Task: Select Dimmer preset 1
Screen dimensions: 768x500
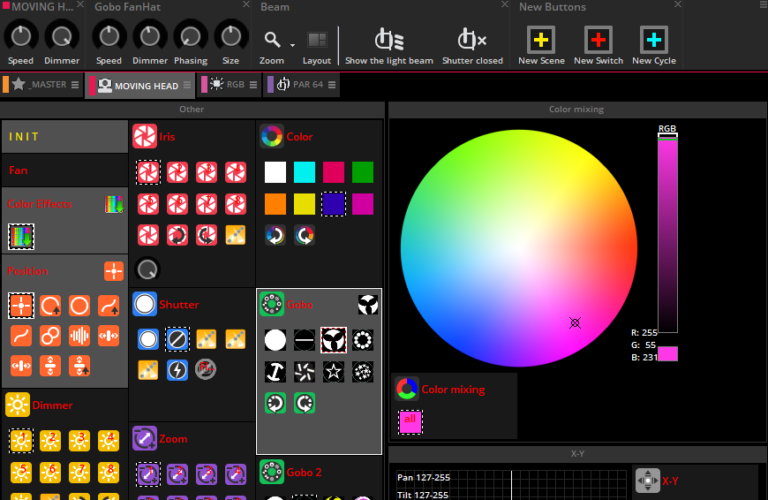Action: [21, 441]
